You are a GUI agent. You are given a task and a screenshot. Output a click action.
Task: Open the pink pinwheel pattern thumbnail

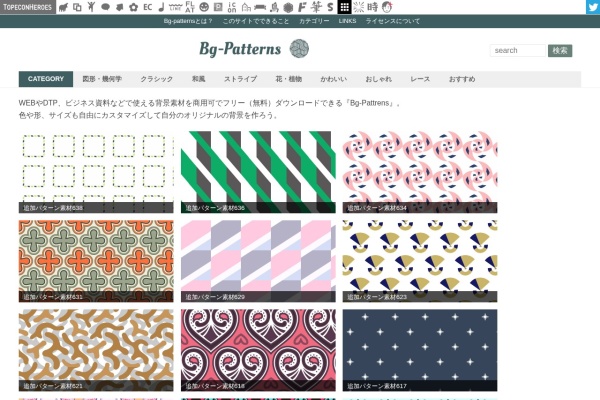[x=420, y=172]
